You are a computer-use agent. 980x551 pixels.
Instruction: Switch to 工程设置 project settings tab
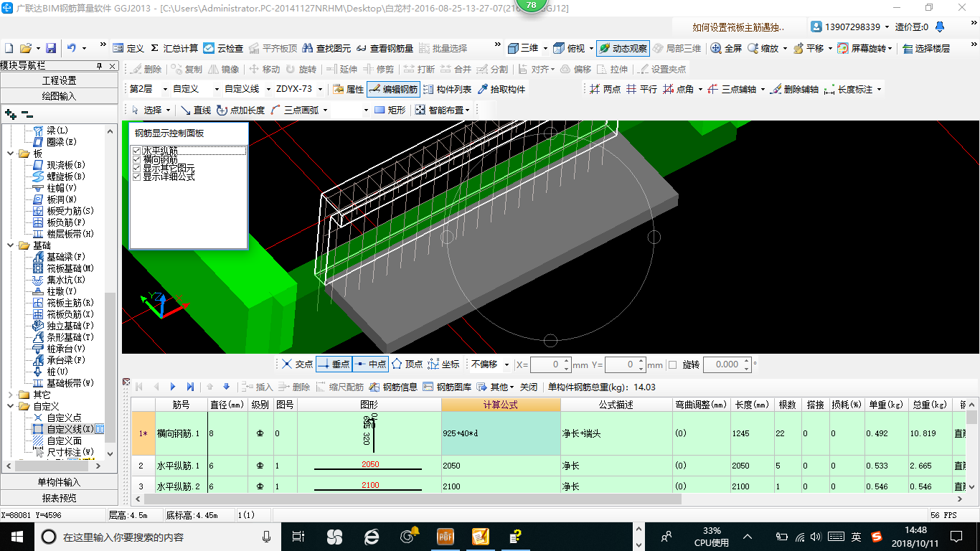point(59,80)
